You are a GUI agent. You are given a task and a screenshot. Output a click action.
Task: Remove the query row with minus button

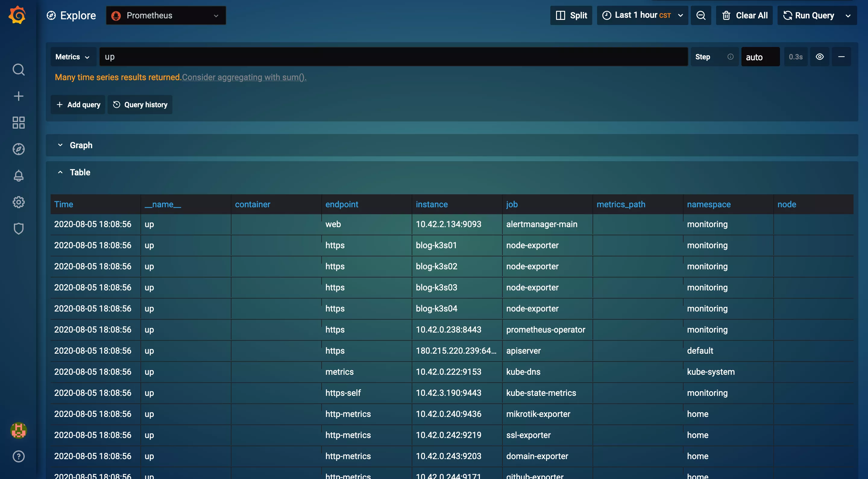(x=841, y=57)
